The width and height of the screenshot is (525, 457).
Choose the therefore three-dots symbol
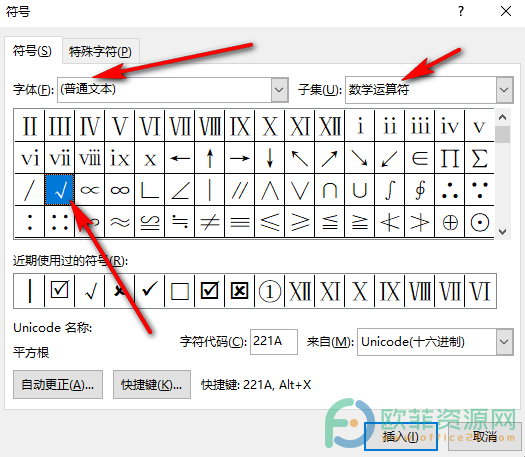click(450, 190)
